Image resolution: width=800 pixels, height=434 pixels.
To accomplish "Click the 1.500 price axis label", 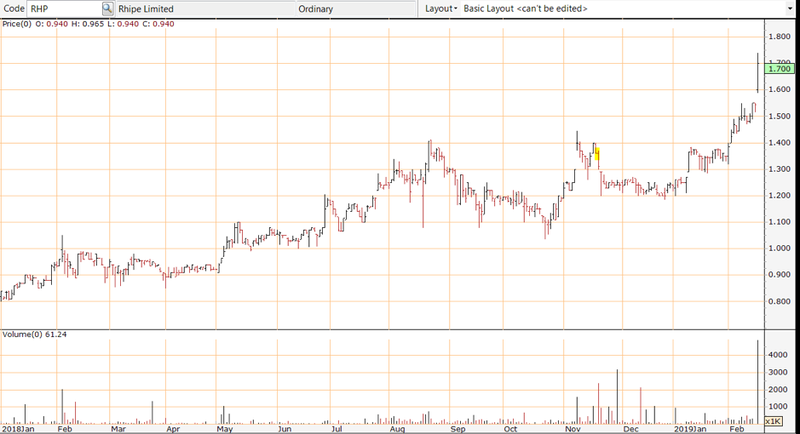I will click(x=779, y=116).
